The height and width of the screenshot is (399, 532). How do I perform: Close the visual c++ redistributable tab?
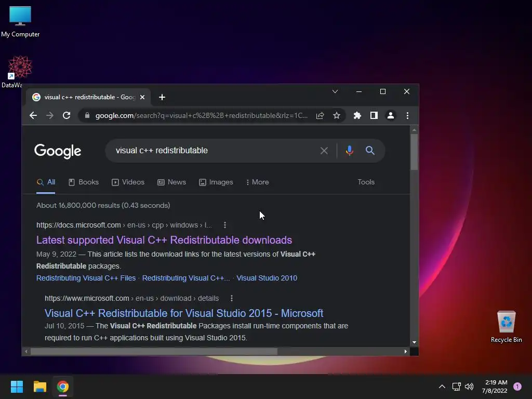(142, 97)
